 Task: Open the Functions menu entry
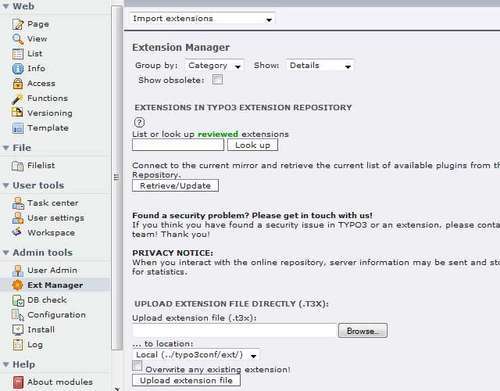pos(48,98)
